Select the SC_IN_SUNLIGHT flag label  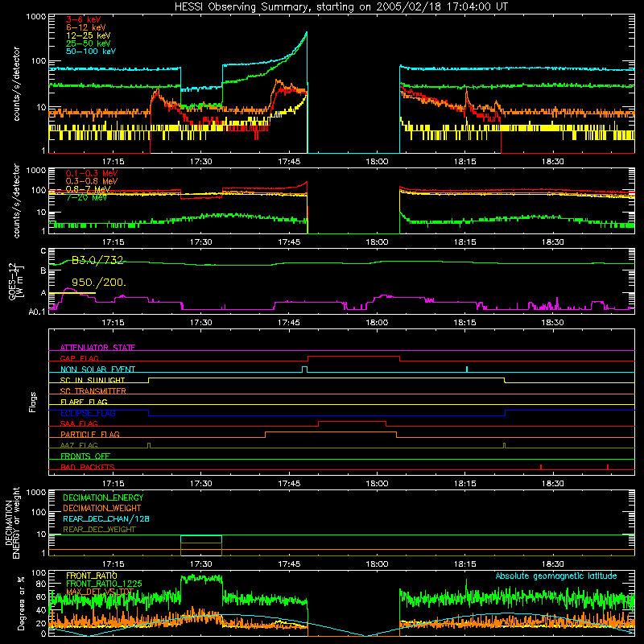[93, 380]
